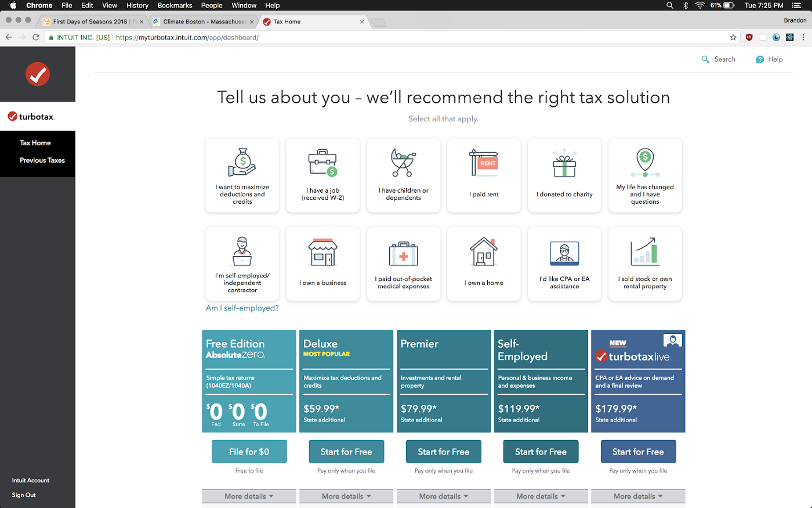Click the Self-Employed plan card

coord(541,381)
